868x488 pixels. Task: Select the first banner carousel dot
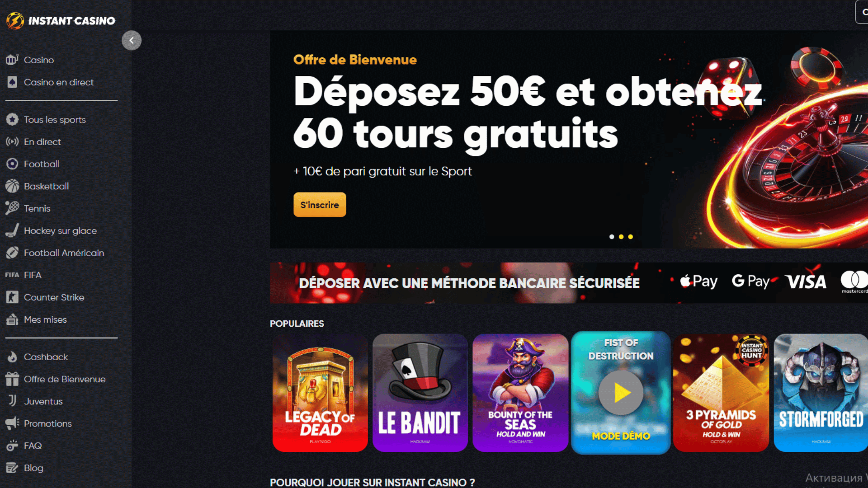pos(612,237)
